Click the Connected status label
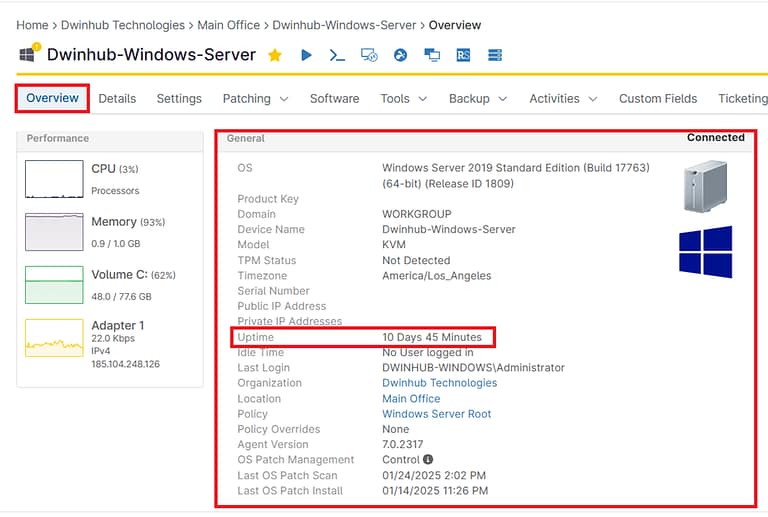768x517 pixels. [x=716, y=138]
